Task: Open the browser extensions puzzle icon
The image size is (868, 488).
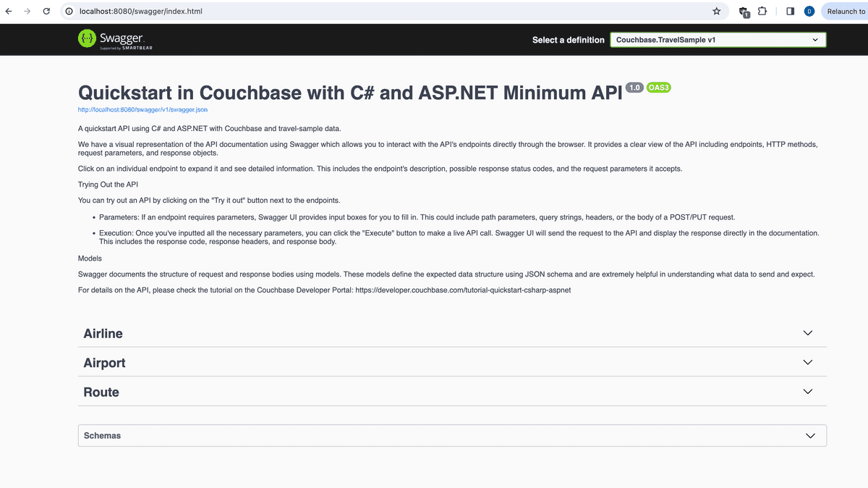Action: tap(762, 11)
